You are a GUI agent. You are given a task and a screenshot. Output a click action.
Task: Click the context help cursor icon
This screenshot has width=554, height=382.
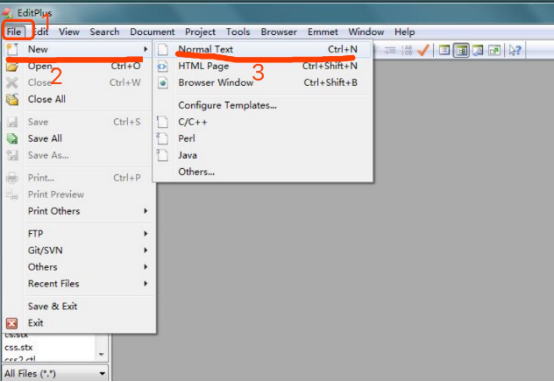tap(515, 51)
